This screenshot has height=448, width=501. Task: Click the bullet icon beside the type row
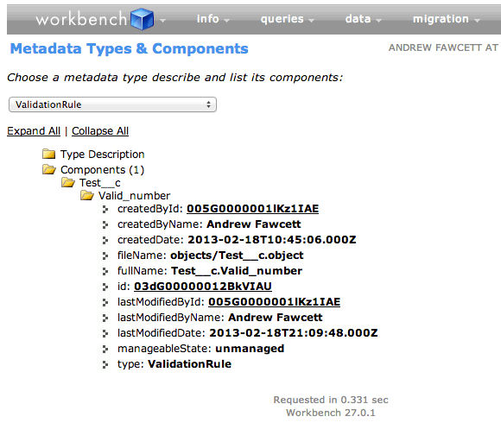click(x=105, y=365)
